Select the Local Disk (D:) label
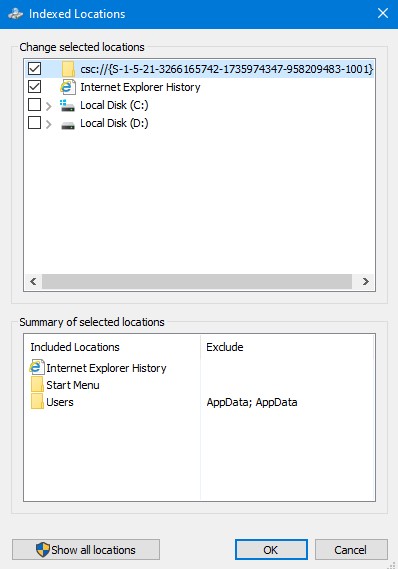 (114, 123)
